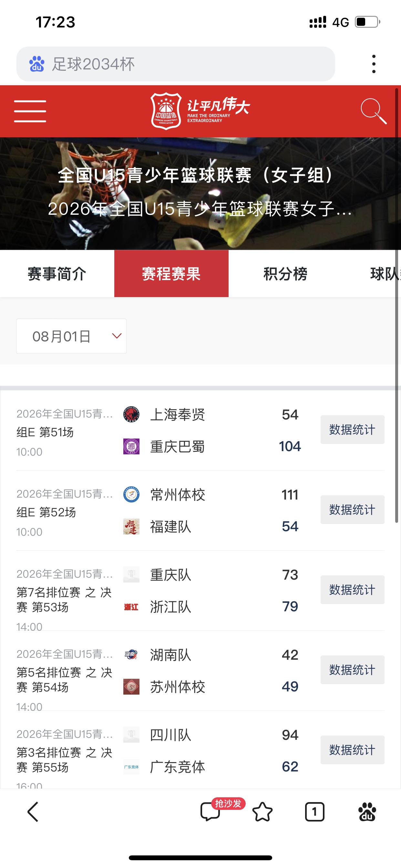This screenshot has height=868, width=401.
Task: Bookmark the page with the star icon
Action: pyautogui.click(x=262, y=812)
